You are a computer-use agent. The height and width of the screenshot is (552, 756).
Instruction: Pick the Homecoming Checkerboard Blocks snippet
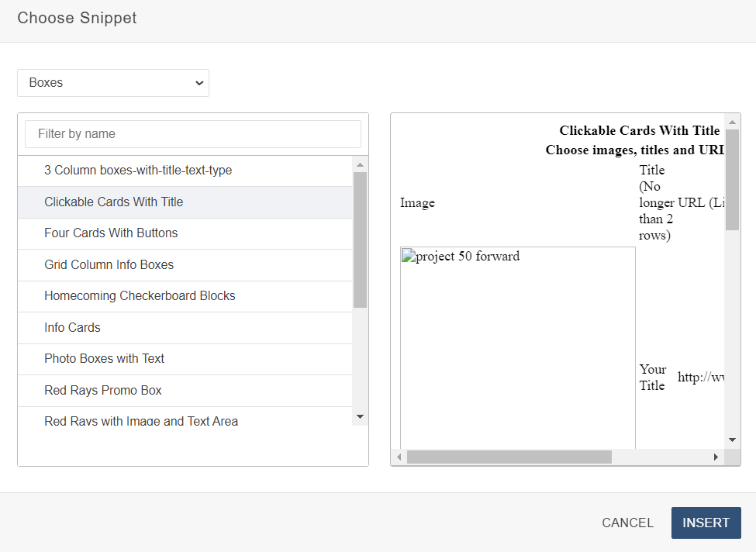(140, 296)
